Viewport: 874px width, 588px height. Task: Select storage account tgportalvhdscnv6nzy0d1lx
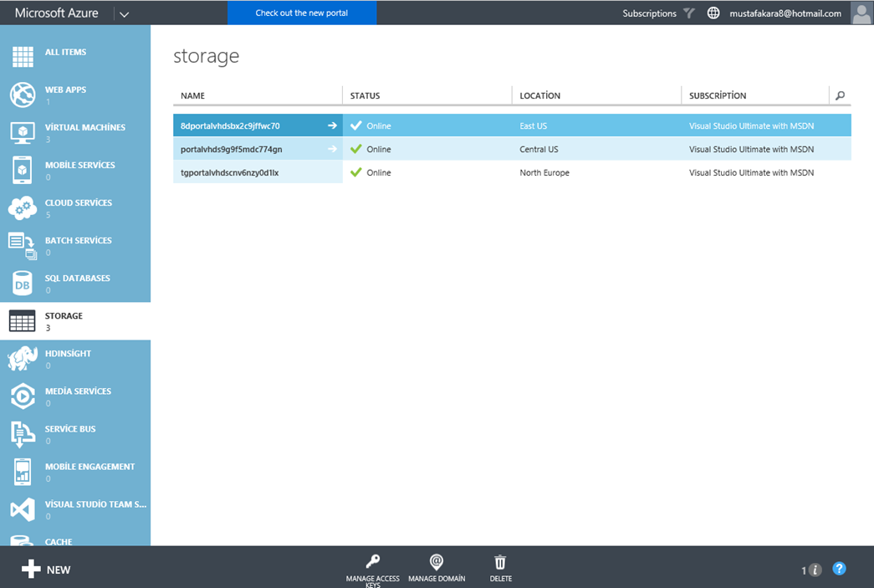230,173
